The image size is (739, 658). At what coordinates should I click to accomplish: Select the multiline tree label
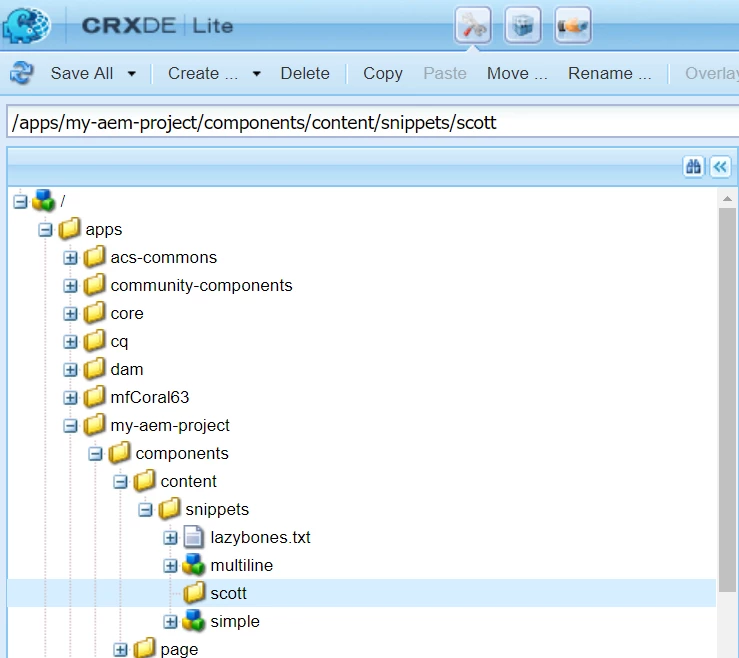point(242,565)
